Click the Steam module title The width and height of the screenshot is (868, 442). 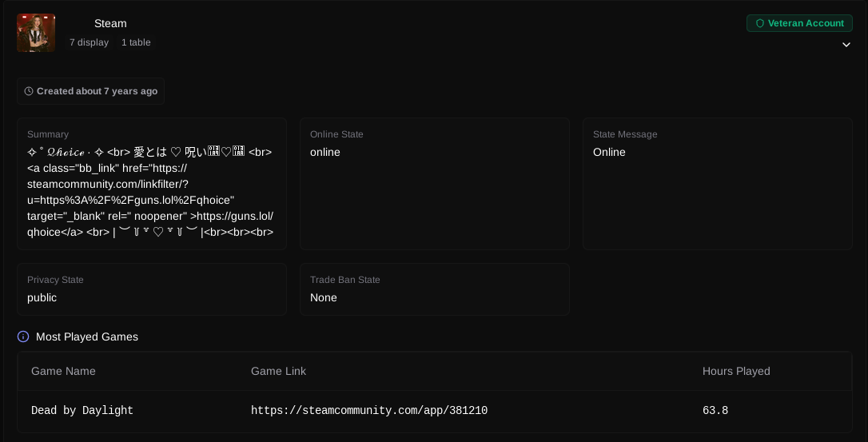(x=110, y=23)
